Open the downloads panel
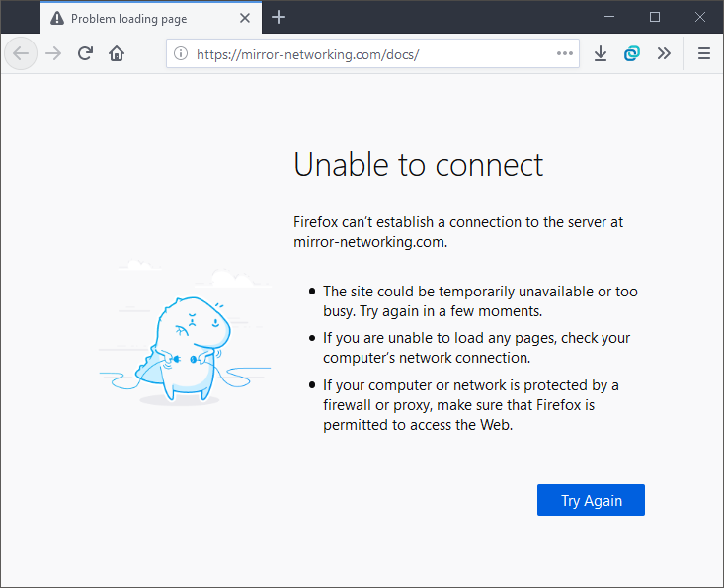Viewport: 724px width, 588px height. pos(601,53)
